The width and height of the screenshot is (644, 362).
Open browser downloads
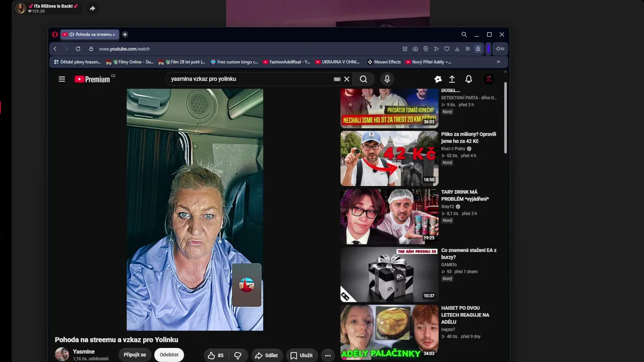(x=457, y=49)
